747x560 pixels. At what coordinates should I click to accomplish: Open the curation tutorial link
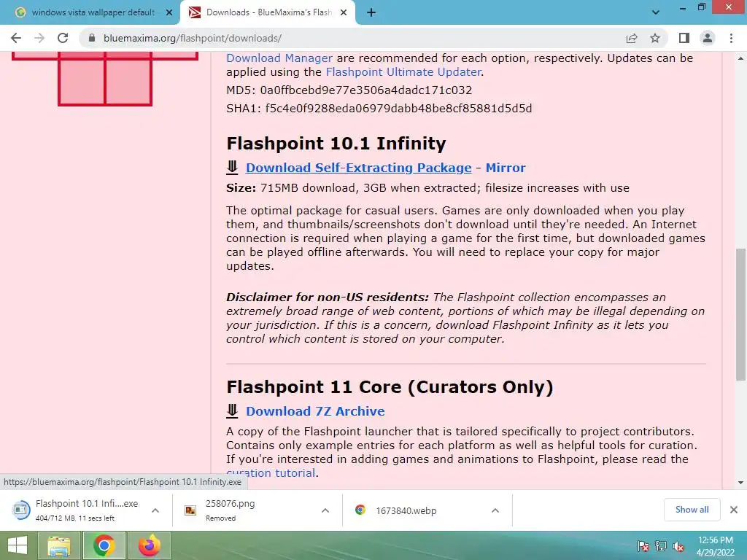click(x=271, y=472)
